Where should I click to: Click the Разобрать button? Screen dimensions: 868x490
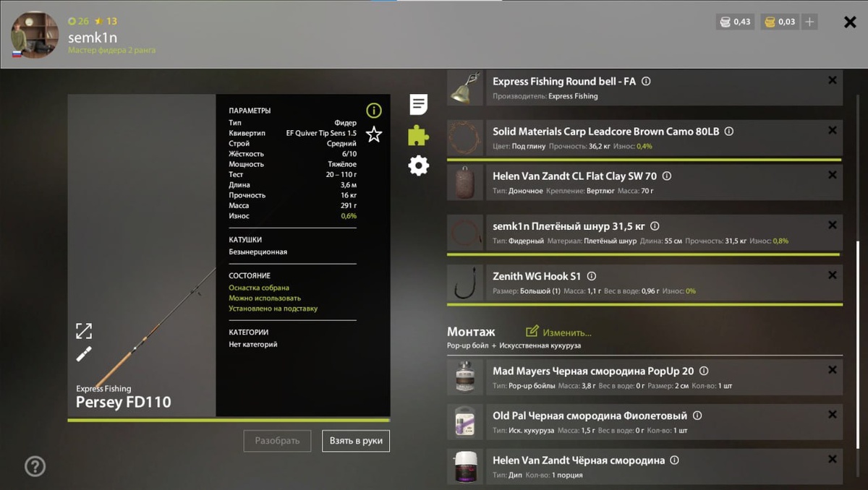(278, 441)
